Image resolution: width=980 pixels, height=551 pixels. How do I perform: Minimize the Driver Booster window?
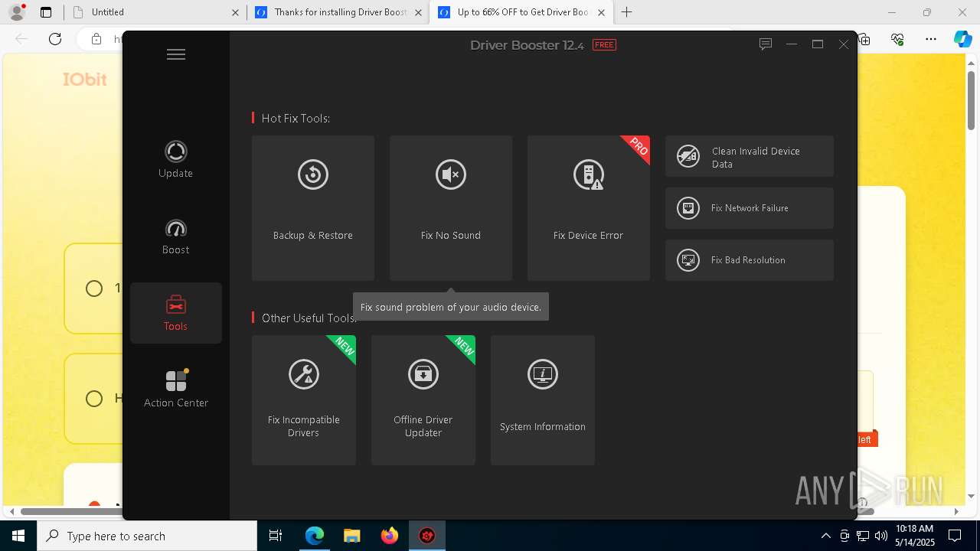(x=792, y=44)
